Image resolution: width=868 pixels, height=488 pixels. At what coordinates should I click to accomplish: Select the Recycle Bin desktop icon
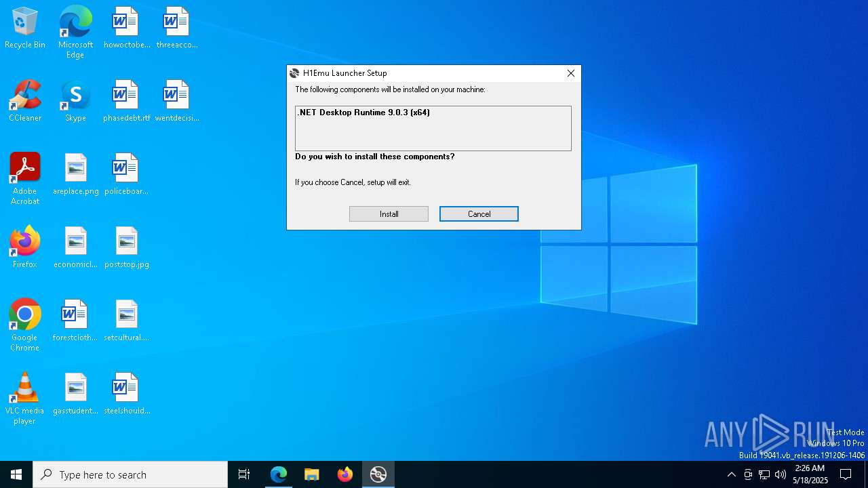pos(25,28)
